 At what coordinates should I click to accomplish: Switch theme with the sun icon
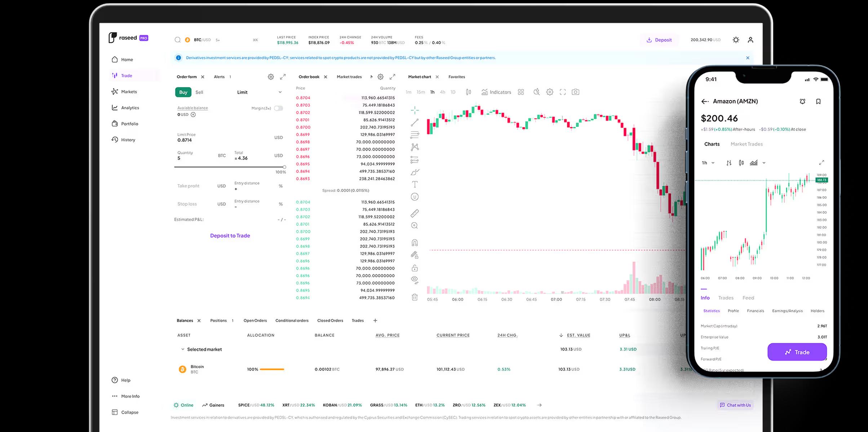click(x=736, y=40)
